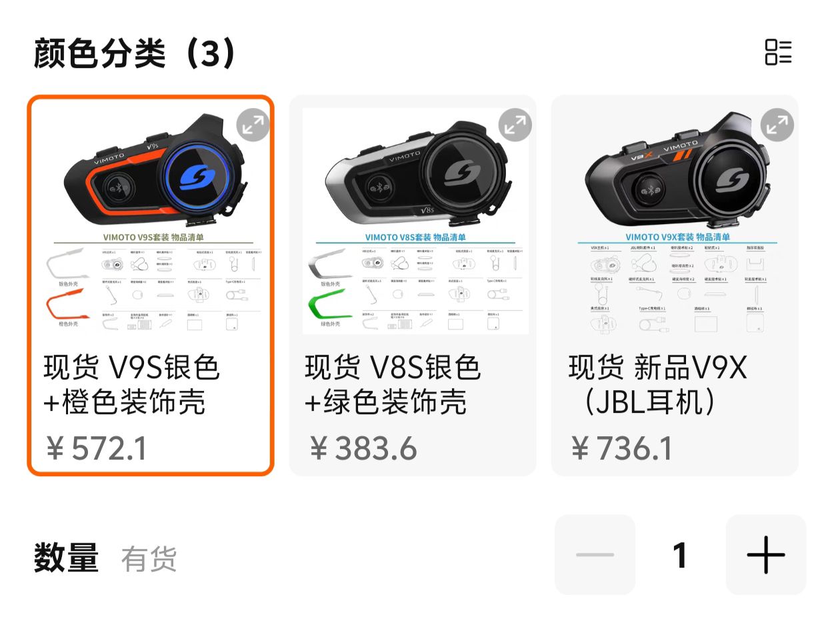Decrease quantity with the minus button
This screenshot has width=840, height=627.
[595, 554]
